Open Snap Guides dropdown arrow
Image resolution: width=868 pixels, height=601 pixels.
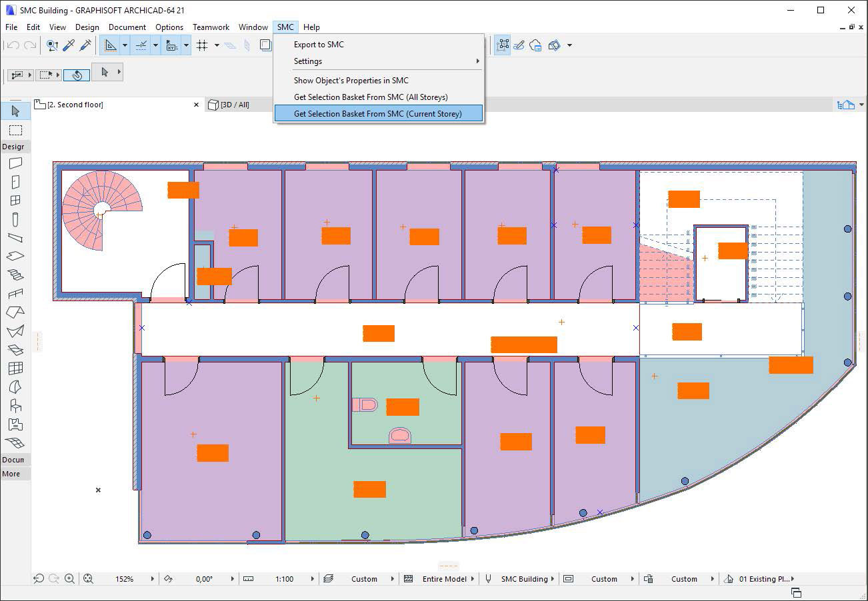click(x=155, y=45)
